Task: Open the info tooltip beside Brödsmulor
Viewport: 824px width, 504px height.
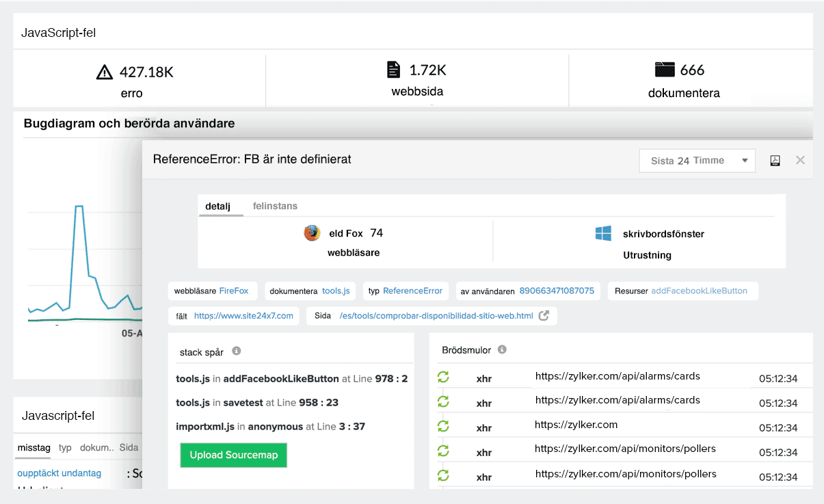Action: tap(503, 349)
